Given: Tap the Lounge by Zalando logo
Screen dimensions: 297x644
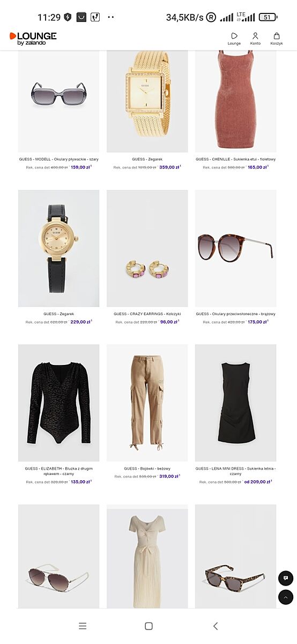Looking at the screenshot, I should 33,38.
